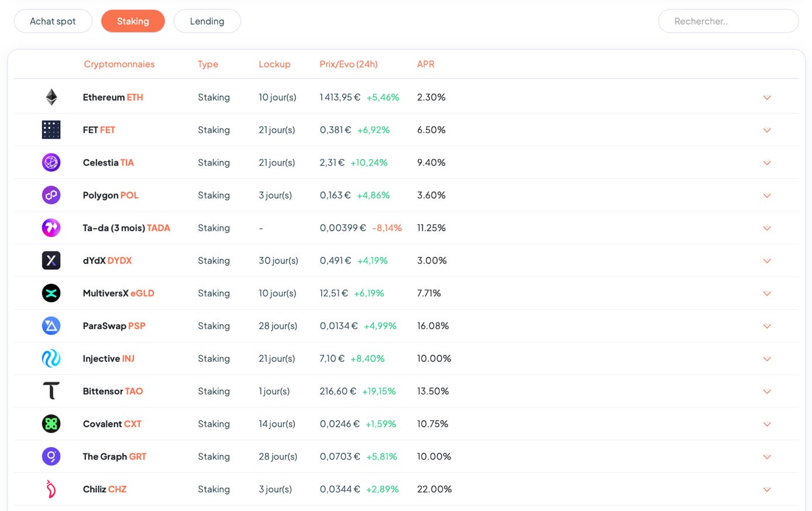This screenshot has width=812, height=511.
Task: Click the Chiliz CHZ name
Action: point(105,489)
